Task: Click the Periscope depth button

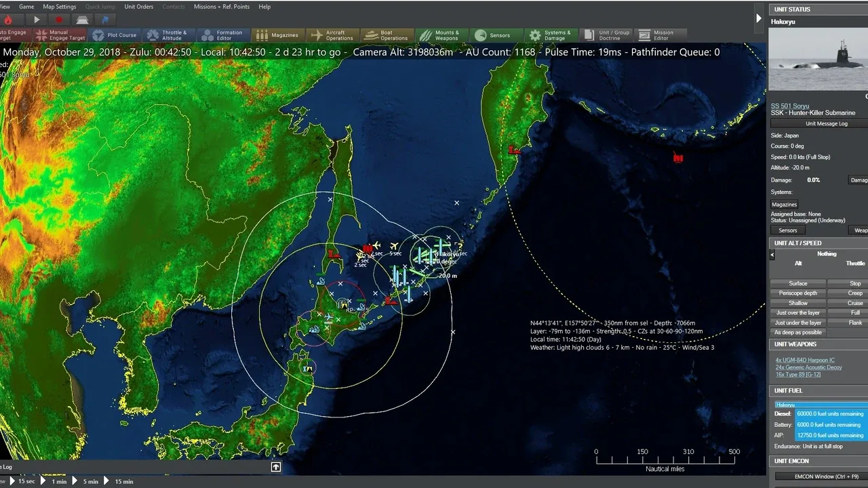Action: click(798, 293)
